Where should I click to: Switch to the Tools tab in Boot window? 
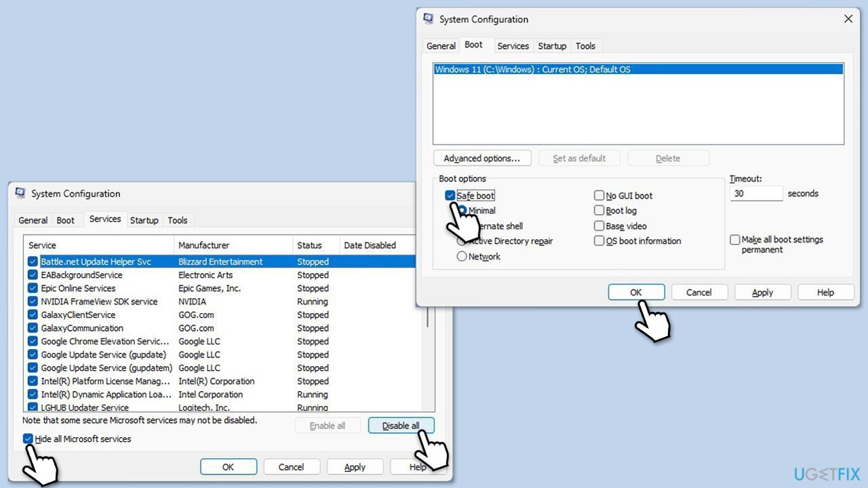coord(585,46)
